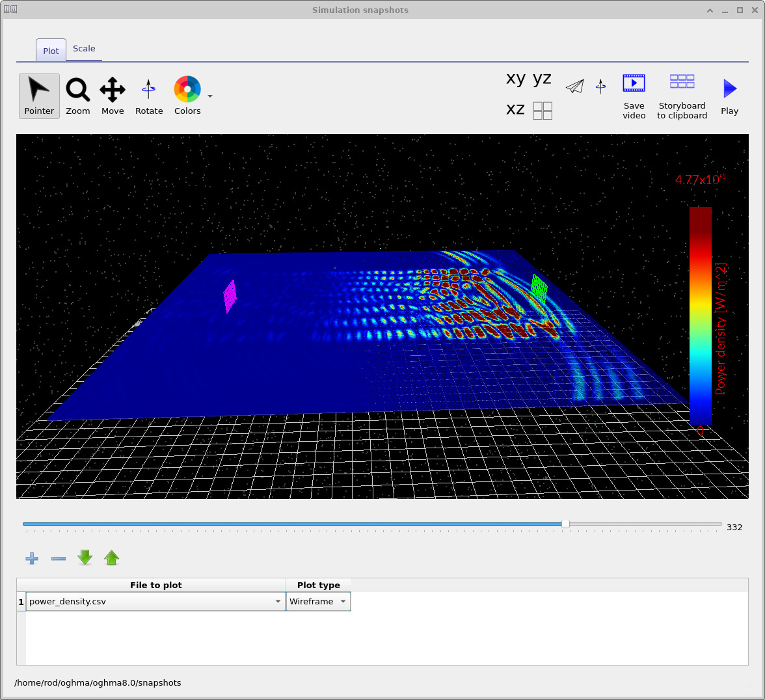Viewport: 765px width, 700px height.
Task: Select the Move tool
Action: (x=112, y=96)
